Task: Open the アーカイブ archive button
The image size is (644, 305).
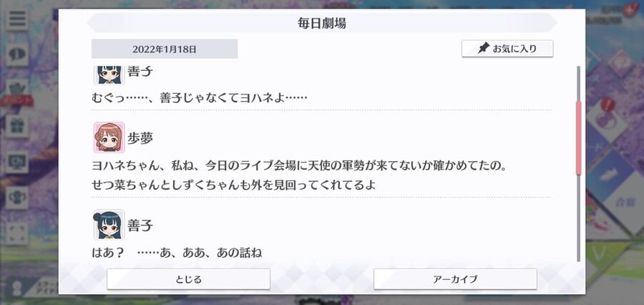Action: tap(455, 279)
